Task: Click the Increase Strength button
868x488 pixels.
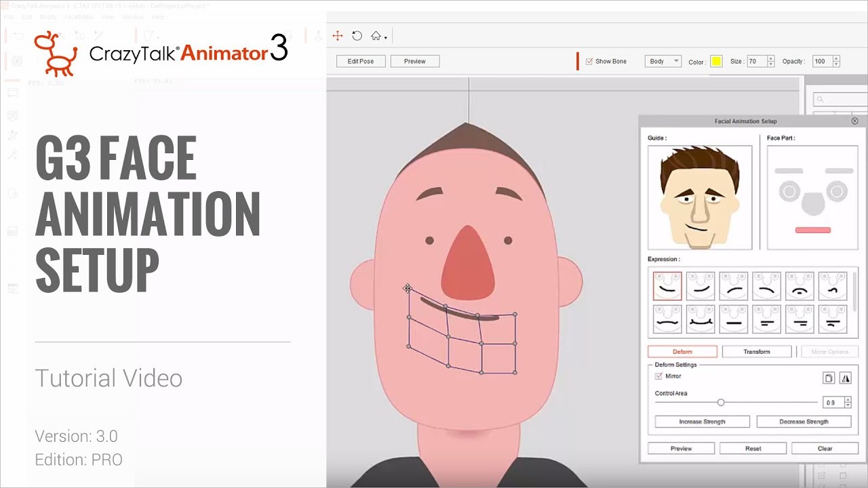Action: [x=702, y=422]
